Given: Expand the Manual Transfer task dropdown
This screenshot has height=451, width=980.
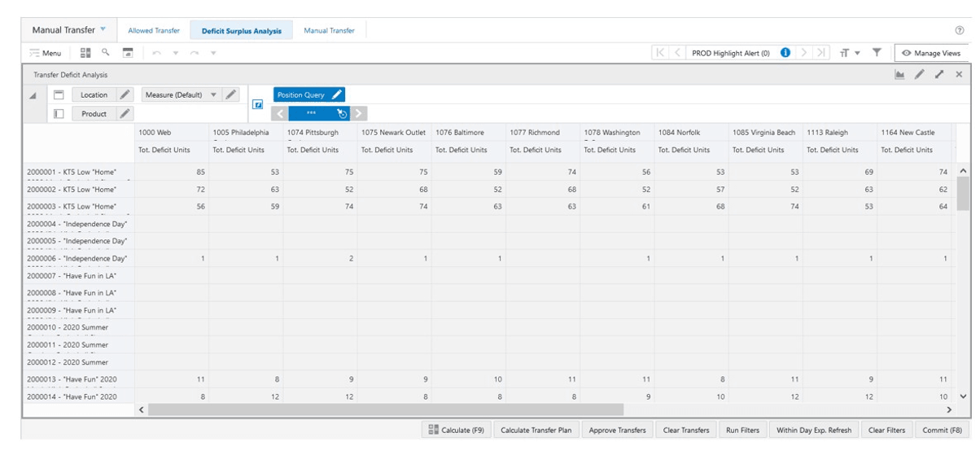Looking at the screenshot, I should tap(103, 30).
